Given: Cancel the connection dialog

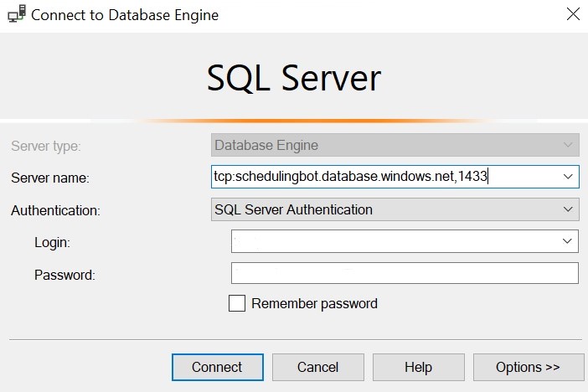Looking at the screenshot, I should point(318,367).
